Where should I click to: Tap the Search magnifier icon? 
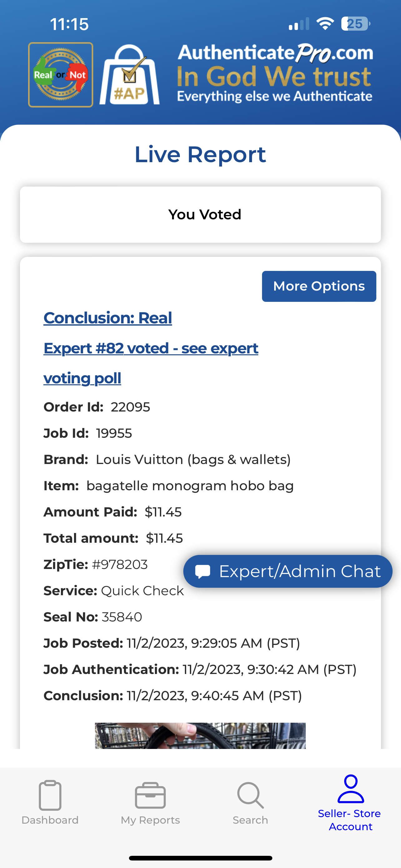(250, 795)
